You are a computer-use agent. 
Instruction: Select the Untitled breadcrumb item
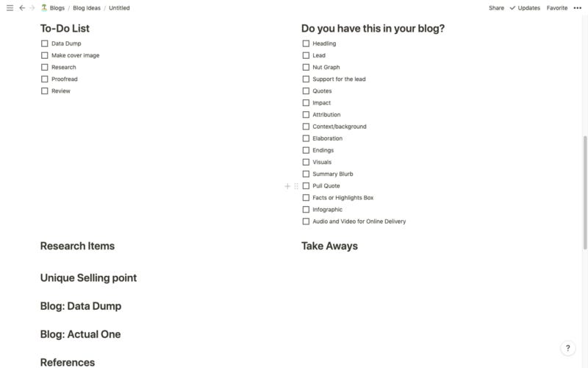click(x=119, y=8)
